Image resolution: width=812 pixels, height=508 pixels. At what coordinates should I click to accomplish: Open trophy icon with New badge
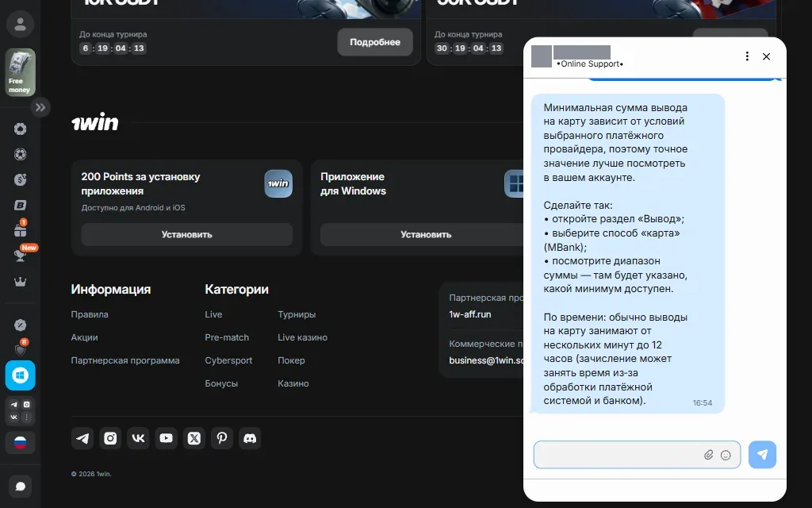[x=20, y=255]
